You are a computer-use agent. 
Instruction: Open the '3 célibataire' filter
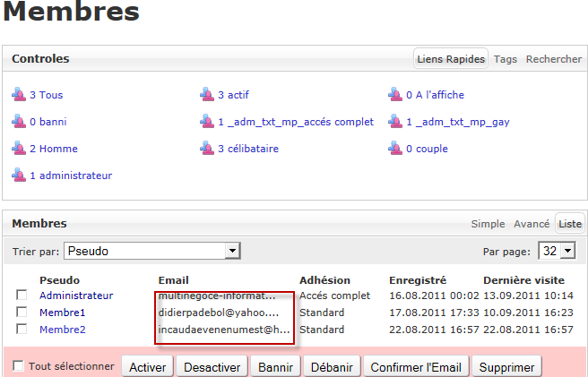(248, 149)
